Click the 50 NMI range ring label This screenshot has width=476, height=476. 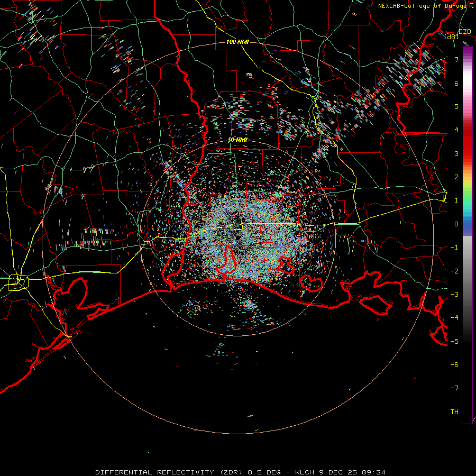237,140
